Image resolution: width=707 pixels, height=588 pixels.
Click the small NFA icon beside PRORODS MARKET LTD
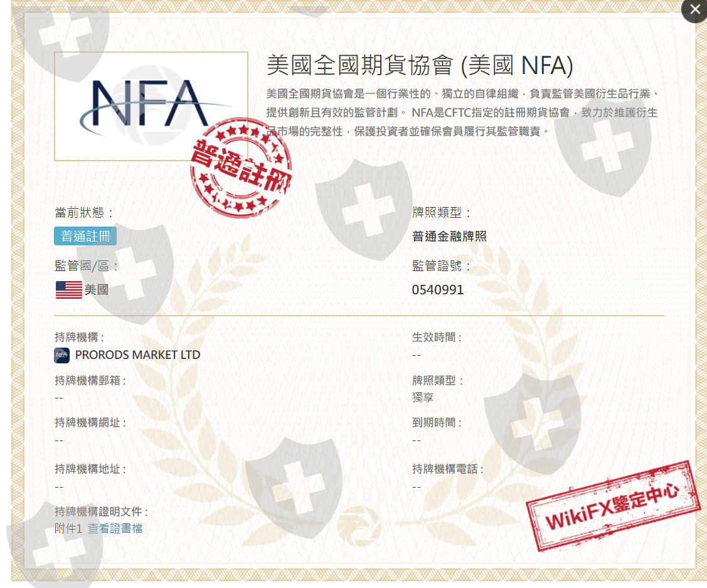[61, 355]
